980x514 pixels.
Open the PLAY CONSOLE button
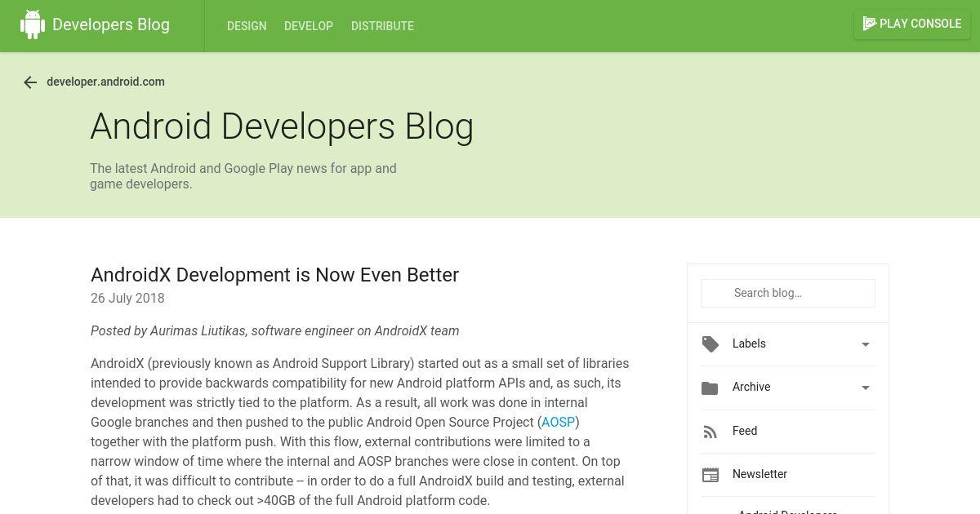click(x=912, y=24)
